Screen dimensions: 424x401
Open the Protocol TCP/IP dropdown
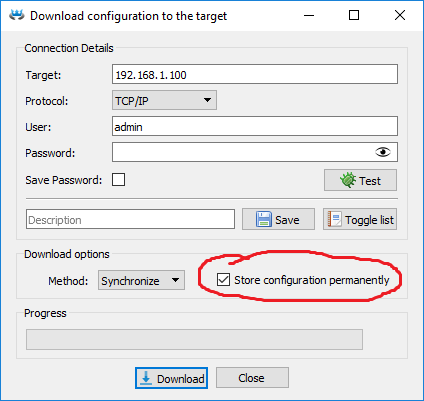(164, 100)
